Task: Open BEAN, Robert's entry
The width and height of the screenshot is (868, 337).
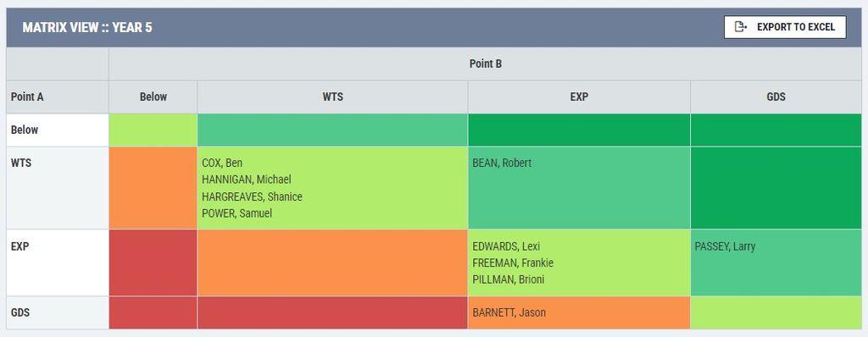Action: 502,163
